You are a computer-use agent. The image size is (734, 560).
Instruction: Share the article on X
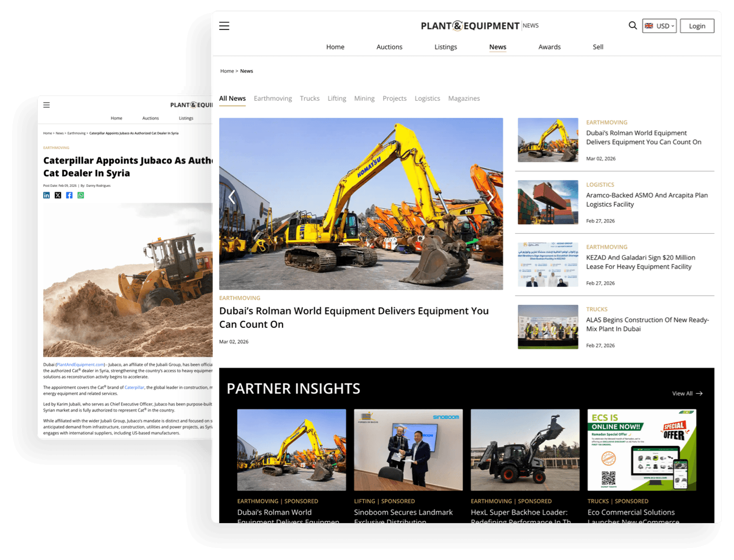[58, 195]
